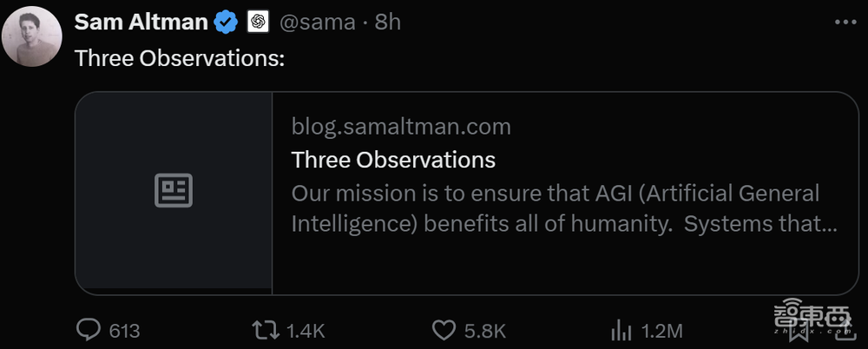This screenshot has width=868, height=349.
Task: Open the three-dot more options menu
Action: [839, 22]
